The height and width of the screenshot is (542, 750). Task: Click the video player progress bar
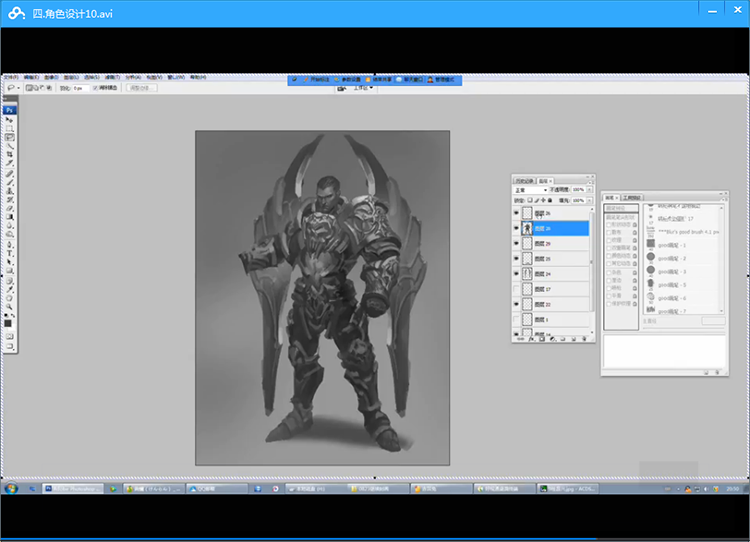(x=375, y=539)
